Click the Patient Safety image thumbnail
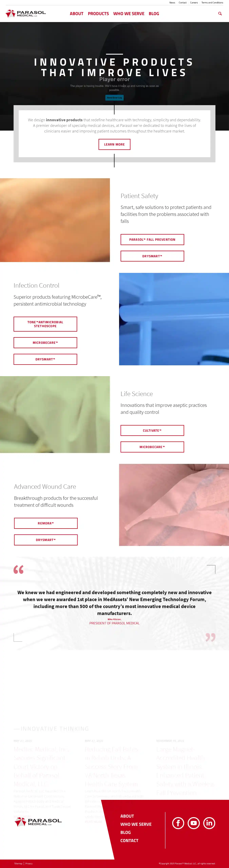 pos(55,220)
